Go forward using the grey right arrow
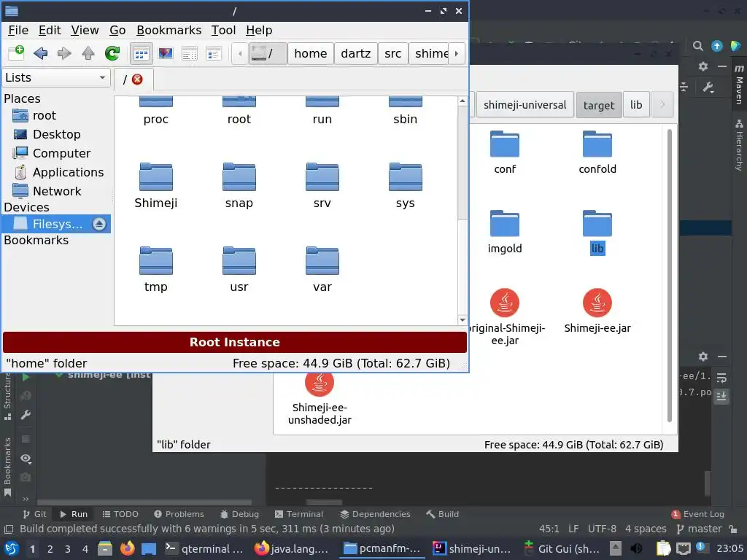Viewport: 747px width, 560px height. (64, 52)
